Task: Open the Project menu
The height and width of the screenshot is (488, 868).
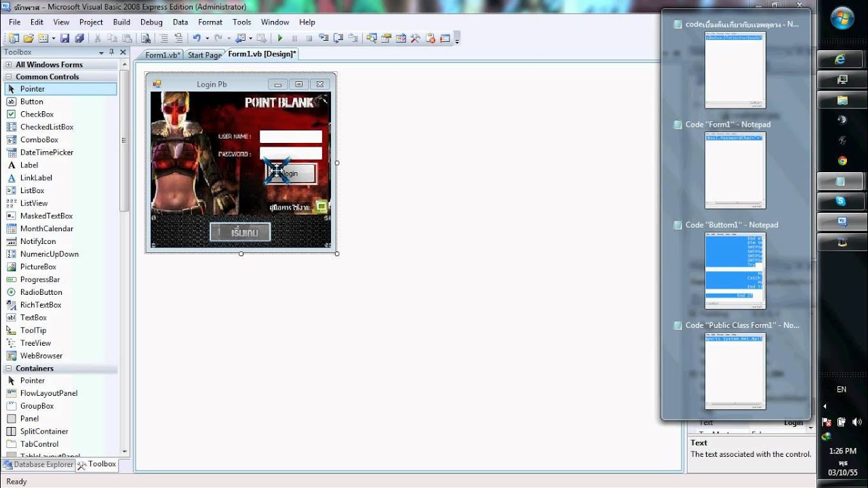Action: click(x=92, y=22)
